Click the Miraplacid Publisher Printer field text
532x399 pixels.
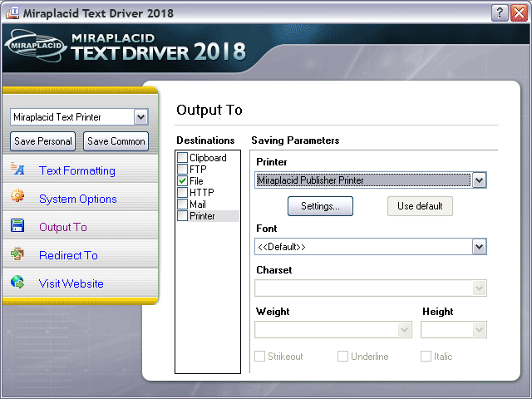[x=310, y=180]
